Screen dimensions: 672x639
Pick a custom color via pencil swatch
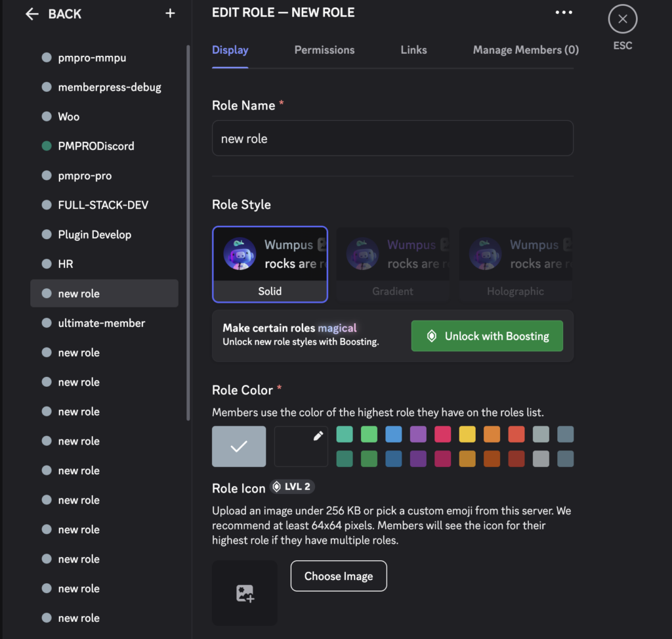click(x=301, y=446)
